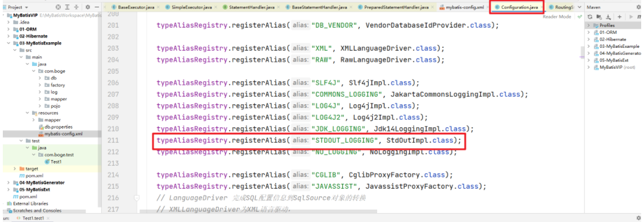The width and height of the screenshot is (644, 222).
Task: Open Project panel settings gear
Action: pyautogui.click(x=88, y=7)
